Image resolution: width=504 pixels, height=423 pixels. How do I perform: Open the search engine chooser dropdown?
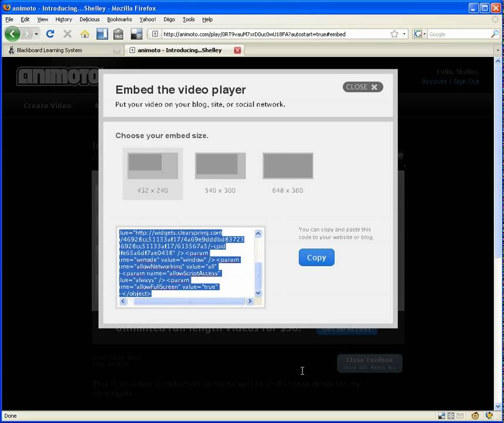tap(425, 34)
